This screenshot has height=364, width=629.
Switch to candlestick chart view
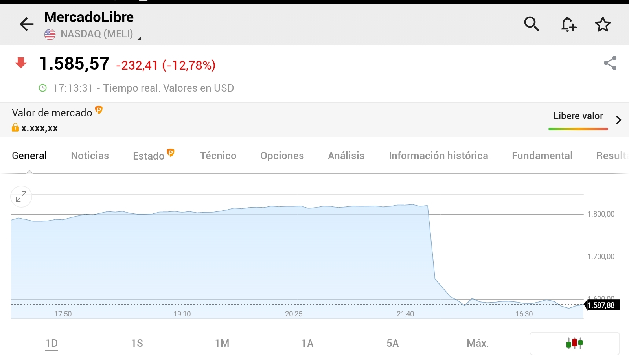574,344
